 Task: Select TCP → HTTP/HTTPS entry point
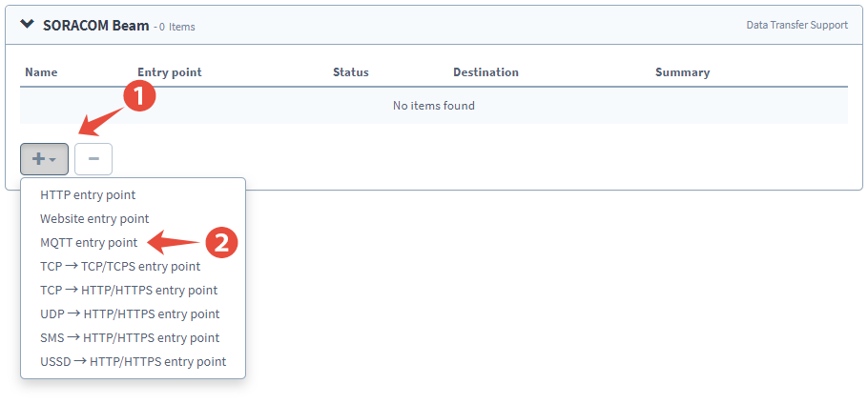pos(129,290)
